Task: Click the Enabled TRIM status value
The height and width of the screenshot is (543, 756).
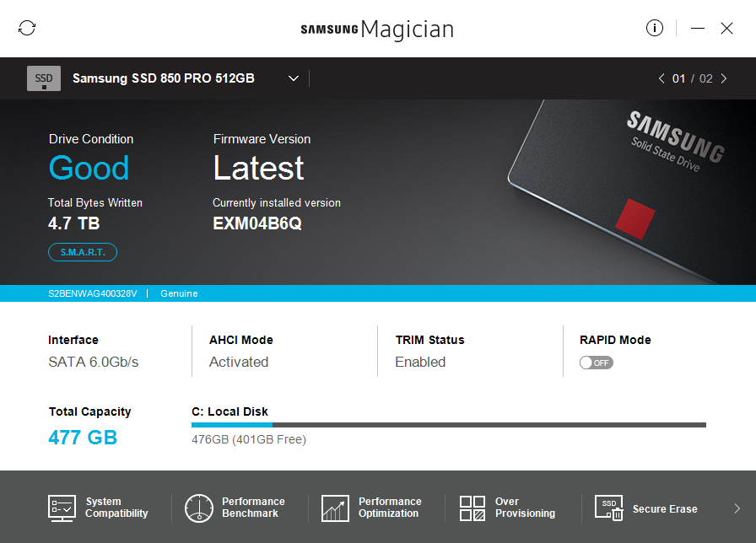Action: click(420, 362)
